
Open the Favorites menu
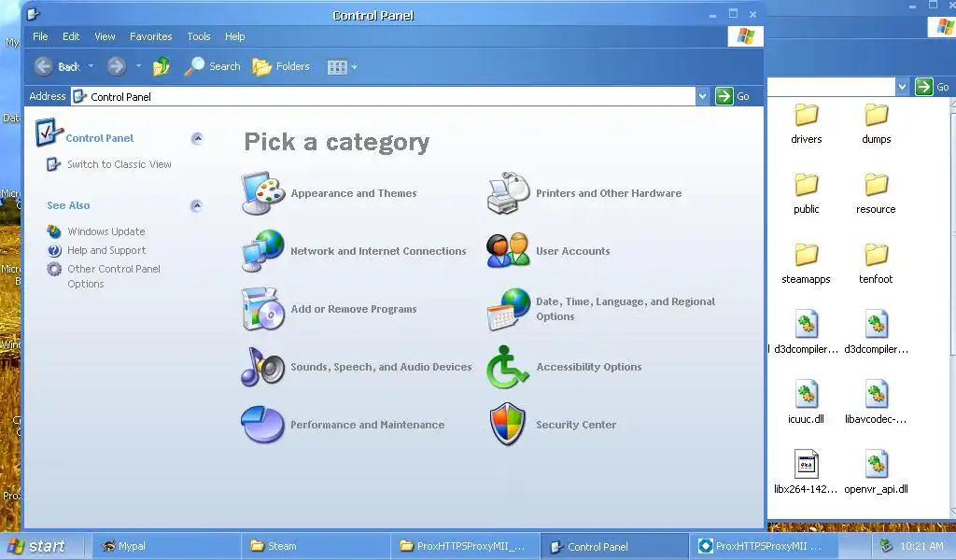(150, 36)
